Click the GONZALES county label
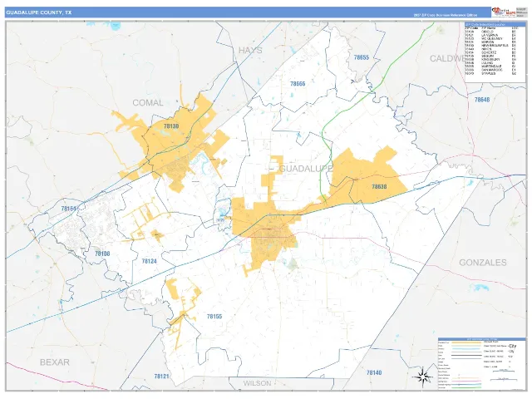Screen dimensions: 532x399 (x=483, y=263)
